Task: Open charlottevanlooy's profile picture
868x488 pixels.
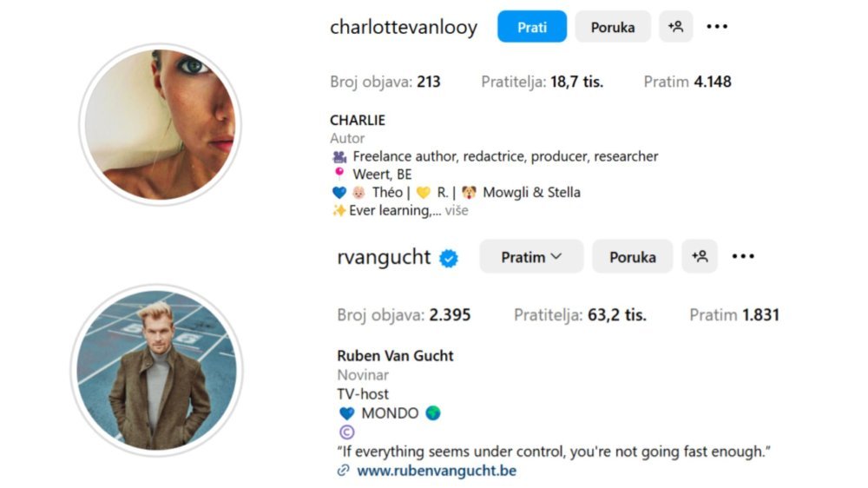Action: click(160, 124)
